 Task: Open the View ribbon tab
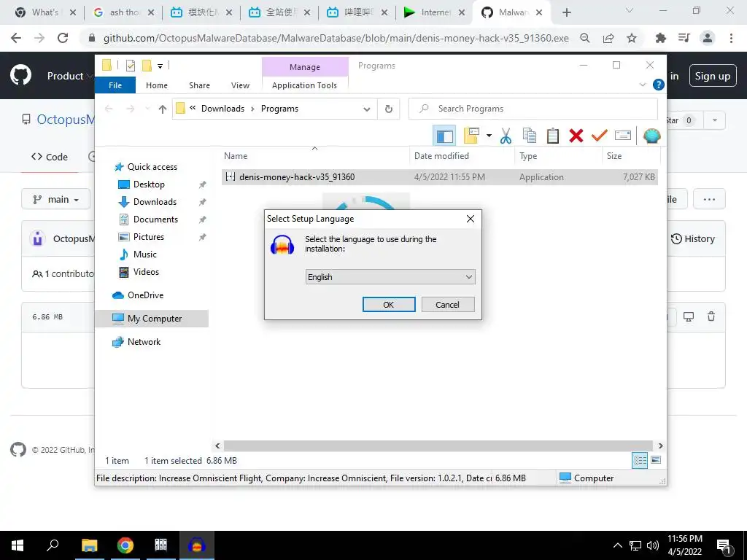[240, 85]
